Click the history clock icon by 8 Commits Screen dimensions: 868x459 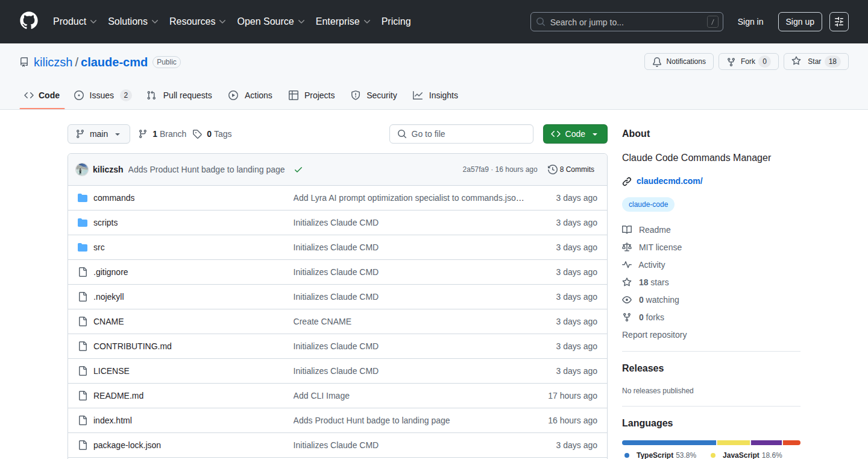pyautogui.click(x=552, y=169)
